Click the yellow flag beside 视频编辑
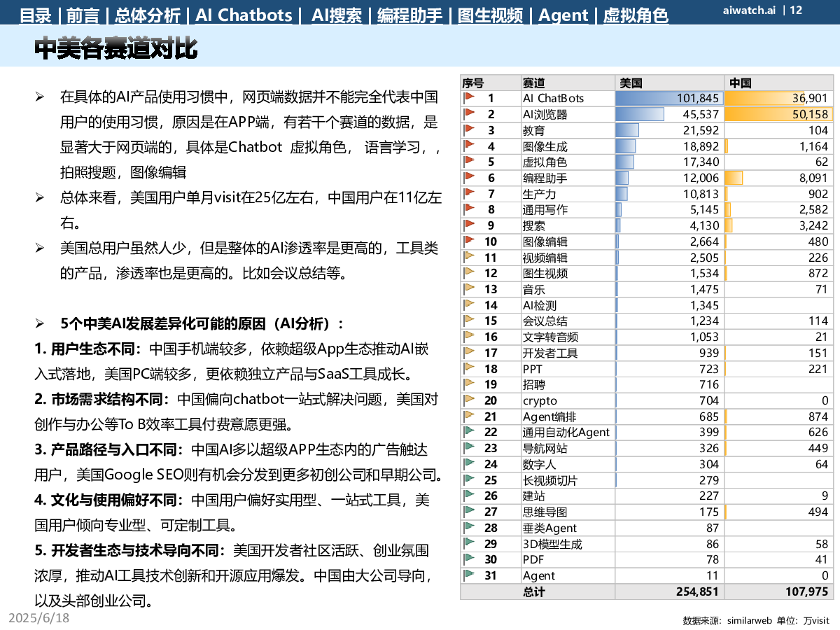This screenshot has width=840, height=630. point(469,257)
